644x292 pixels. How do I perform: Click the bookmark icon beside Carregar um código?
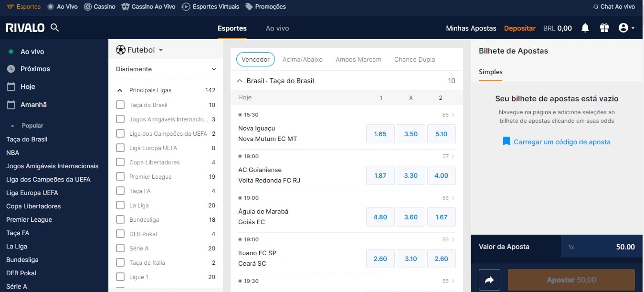tap(507, 141)
